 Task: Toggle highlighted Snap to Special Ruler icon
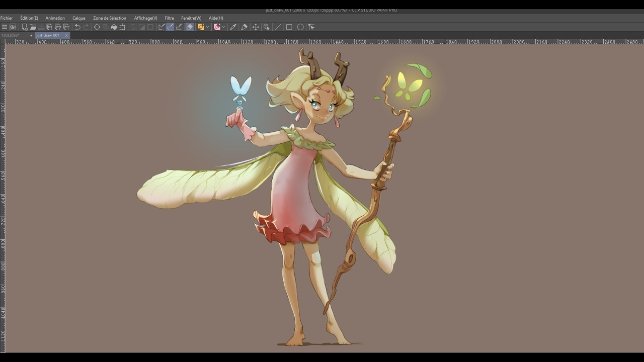click(170, 27)
